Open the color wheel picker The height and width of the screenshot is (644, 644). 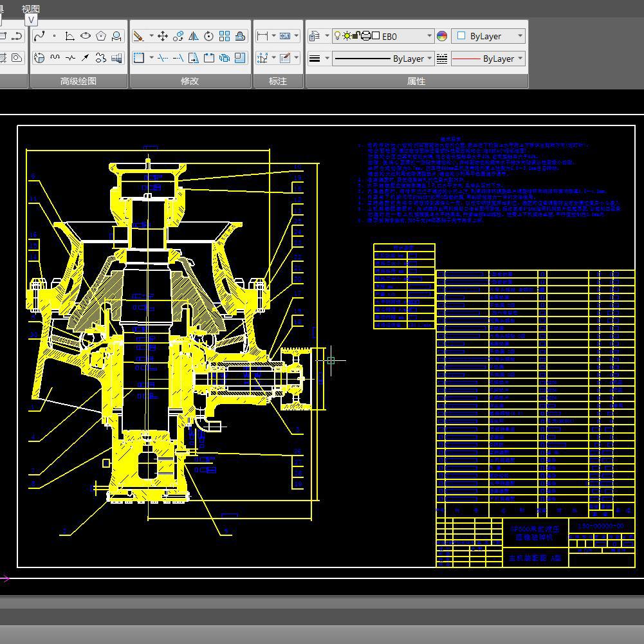(442, 36)
